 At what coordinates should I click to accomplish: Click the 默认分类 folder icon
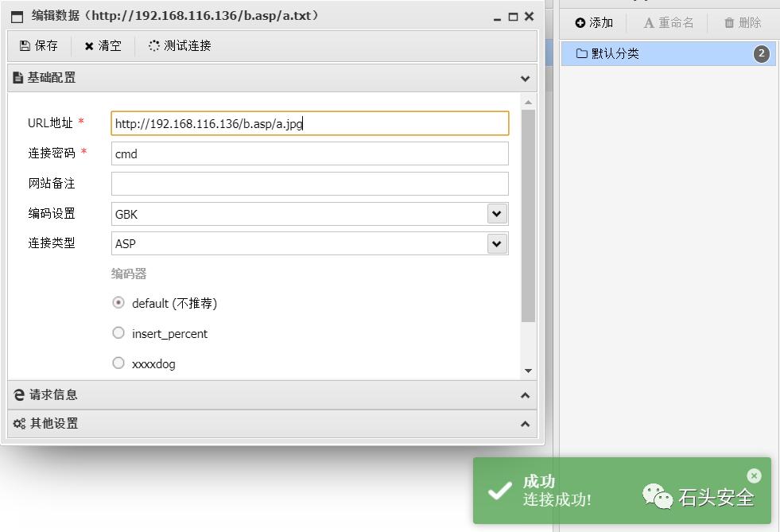tap(581, 53)
